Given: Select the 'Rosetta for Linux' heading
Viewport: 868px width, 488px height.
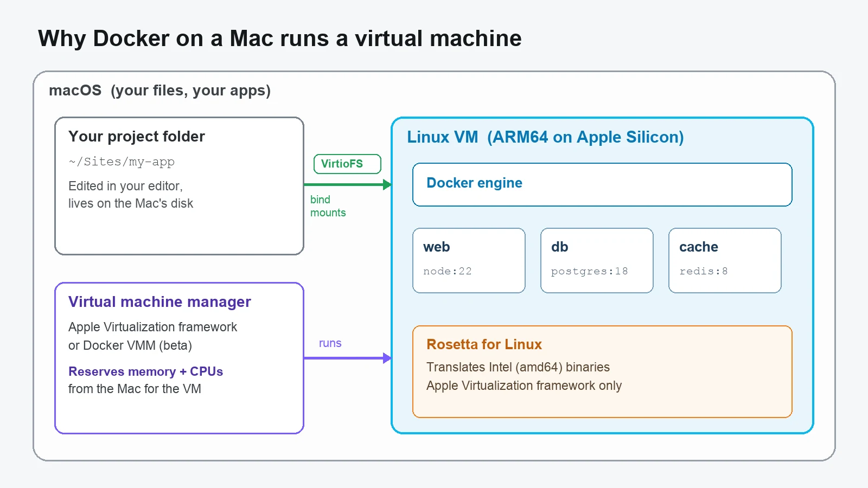Looking at the screenshot, I should click(x=484, y=344).
